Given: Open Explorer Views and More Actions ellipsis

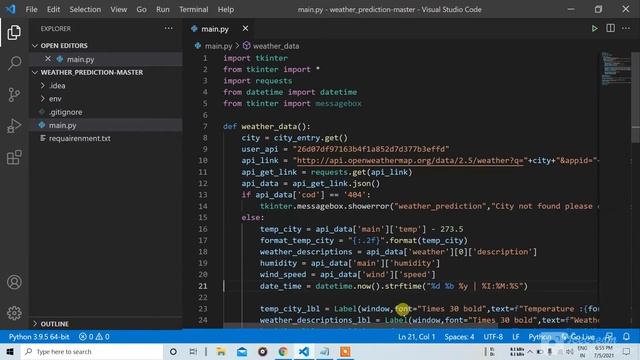Looking at the screenshot, I should pyautogui.click(x=168, y=29).
